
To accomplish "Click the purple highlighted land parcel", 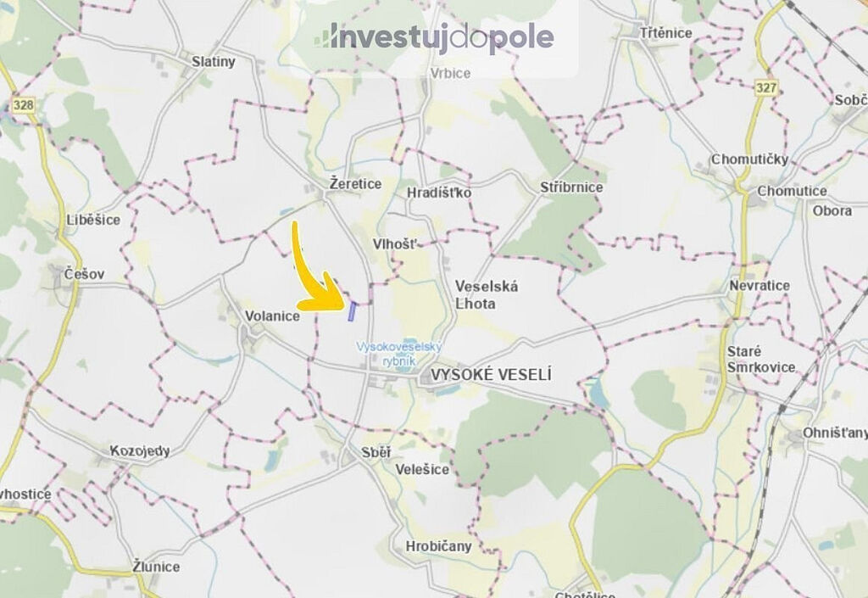I will pos(352,311).
